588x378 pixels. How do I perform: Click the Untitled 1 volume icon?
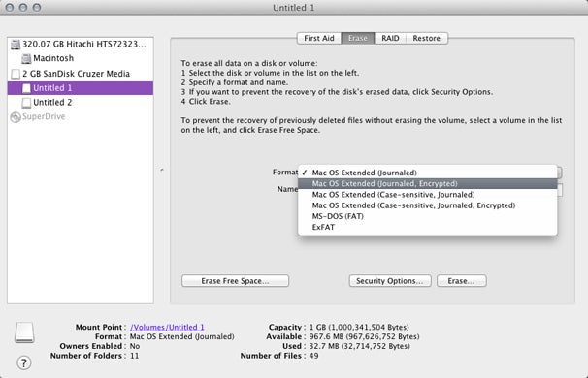[x=26, y=88]
